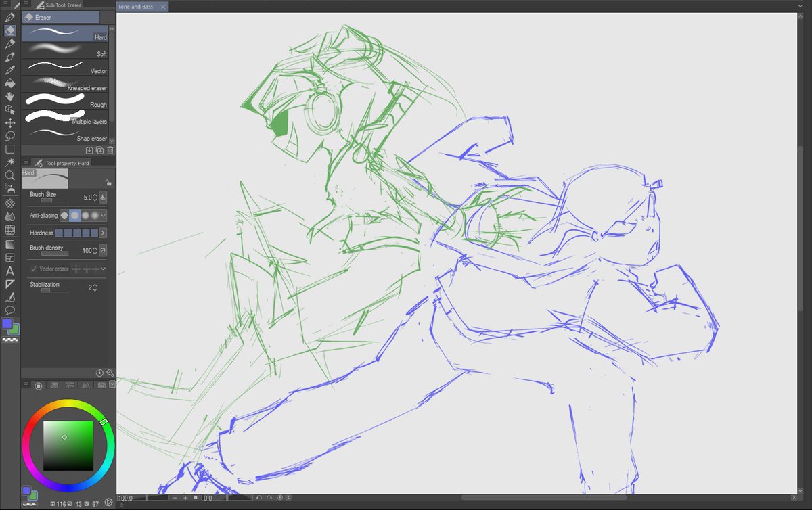Click the green sub color swatch
The width and height of the screenshot is (812, 510).
(x=15, y=329)
